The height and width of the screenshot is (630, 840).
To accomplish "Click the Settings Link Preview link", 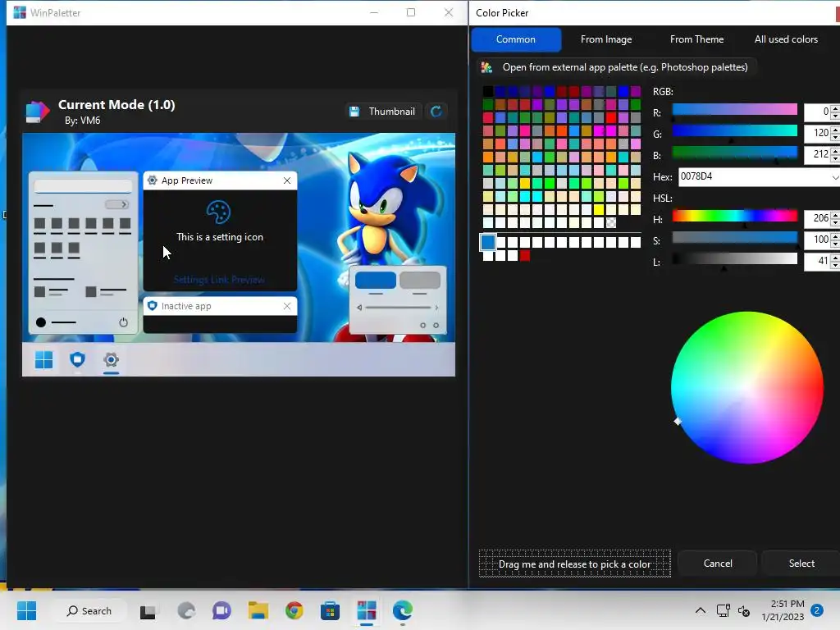I will (x=219, y=280).
